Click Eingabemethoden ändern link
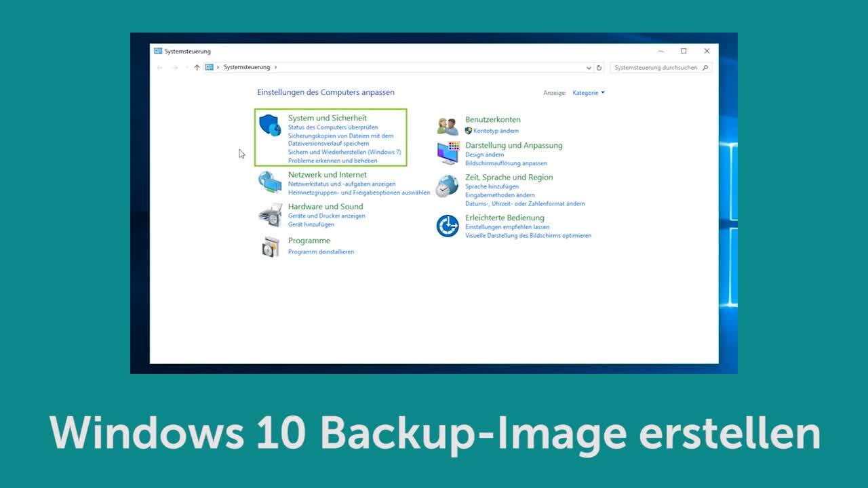Viewport: 868px width, 488px height. point(500,195)
